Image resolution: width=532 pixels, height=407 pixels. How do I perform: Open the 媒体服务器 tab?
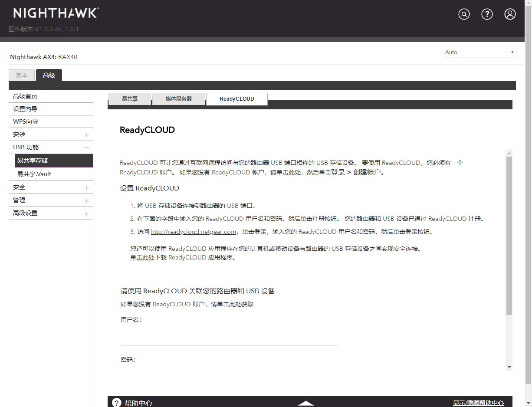click(x=179, y=99)
